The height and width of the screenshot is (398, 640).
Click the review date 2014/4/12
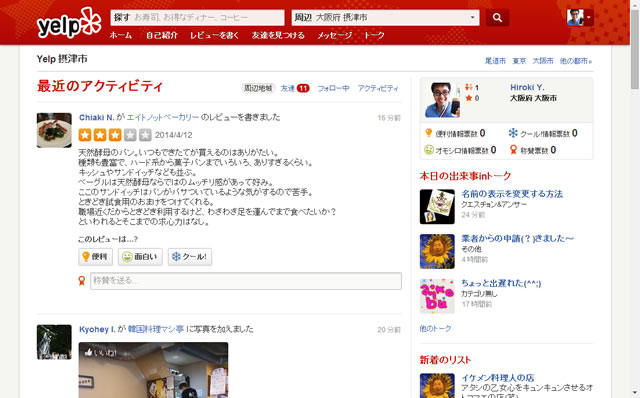[x=173, y=135]
